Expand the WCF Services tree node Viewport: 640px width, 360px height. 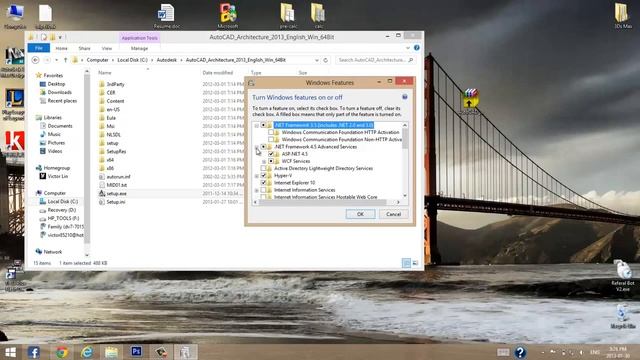coord(264,162)
